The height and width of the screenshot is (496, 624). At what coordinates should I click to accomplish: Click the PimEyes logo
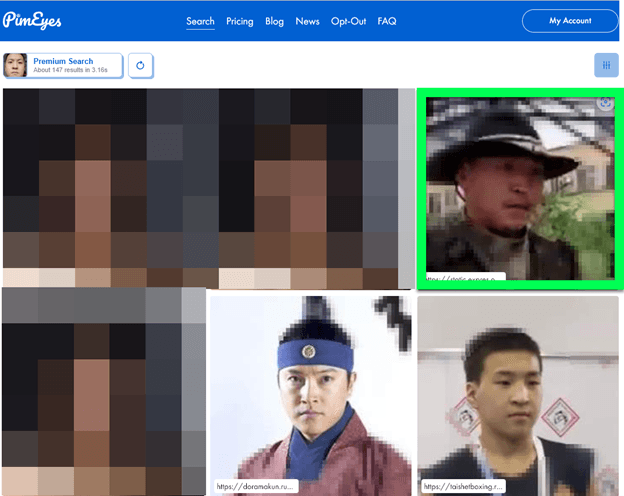pos(35,20)
